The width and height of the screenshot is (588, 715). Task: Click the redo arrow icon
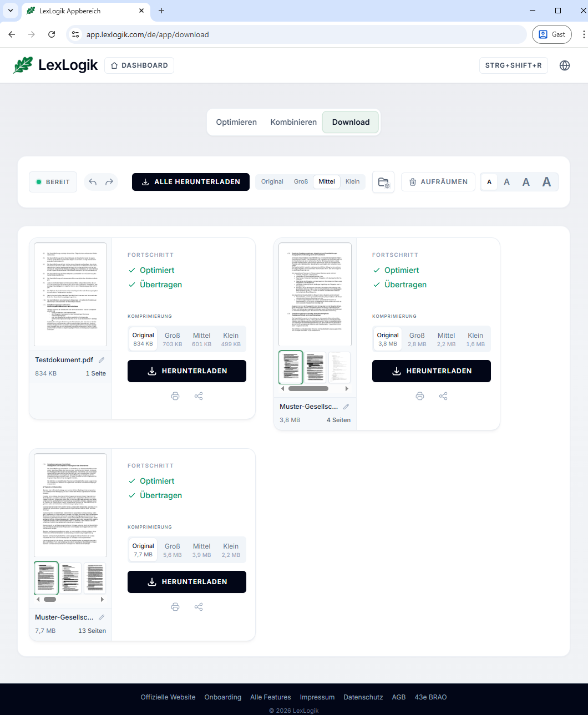(x=109, y=182)
